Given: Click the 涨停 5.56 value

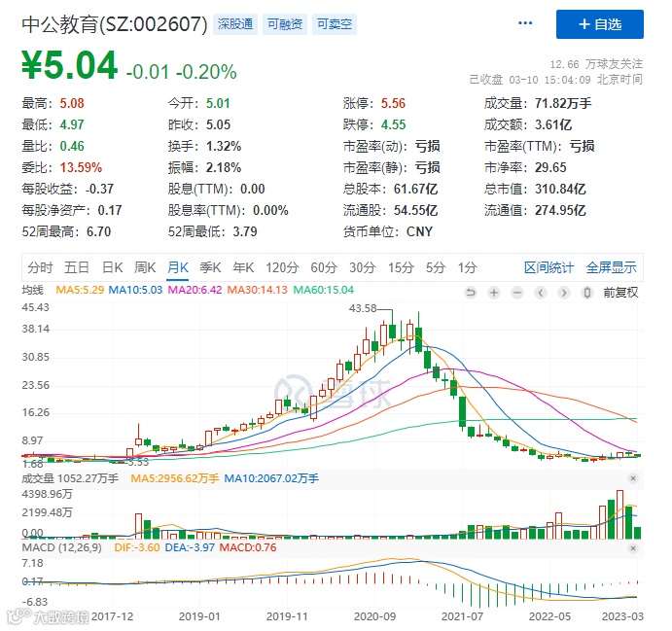Looking at the screenshot, I should (x=393, y=103).
